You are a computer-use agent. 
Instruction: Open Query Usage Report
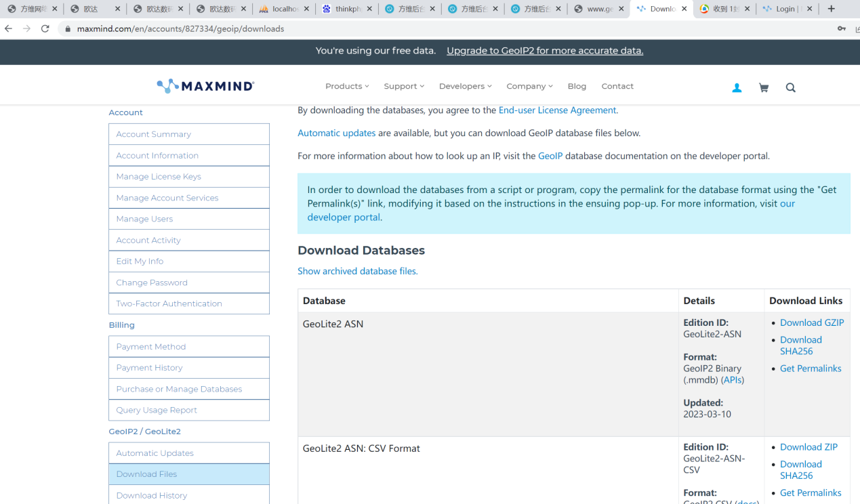(189, 410)
